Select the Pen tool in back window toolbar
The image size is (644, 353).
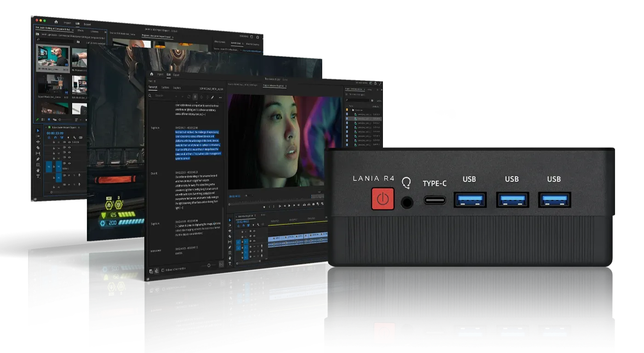coord(38,159)
